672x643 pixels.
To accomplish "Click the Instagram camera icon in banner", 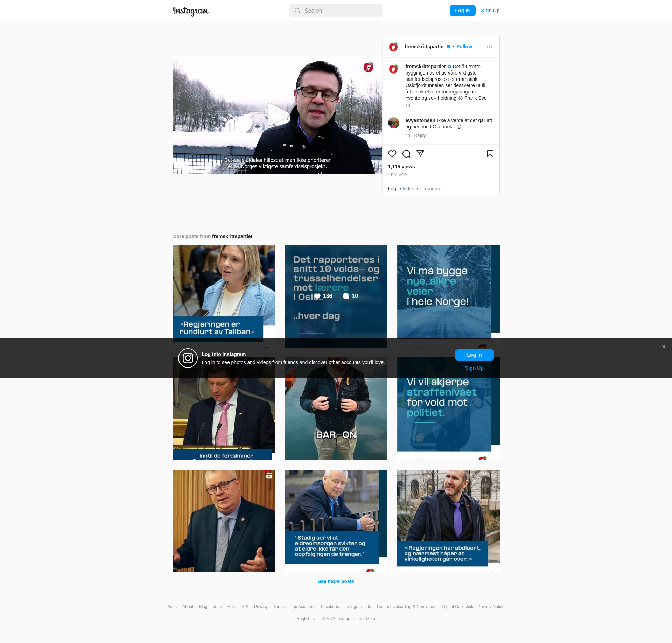I will pyautogui.click(x=188, y=358).
